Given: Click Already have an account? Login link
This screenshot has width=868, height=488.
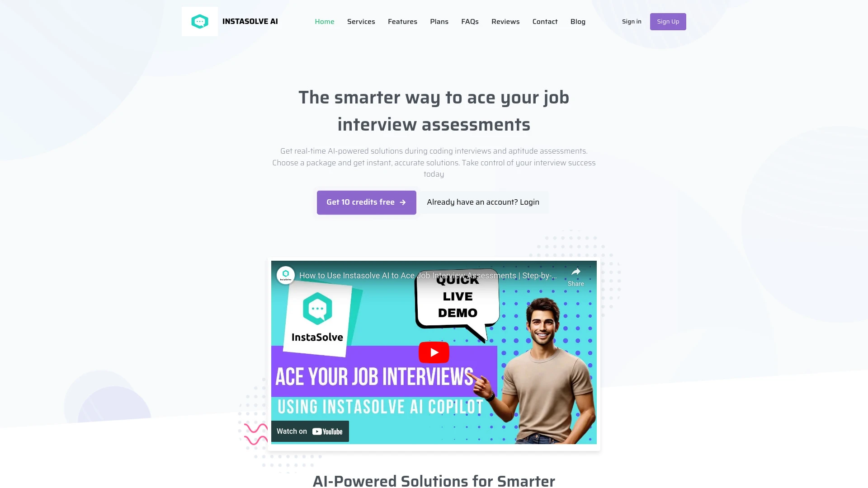Looking at the screenshot, I should click(483, 202).
